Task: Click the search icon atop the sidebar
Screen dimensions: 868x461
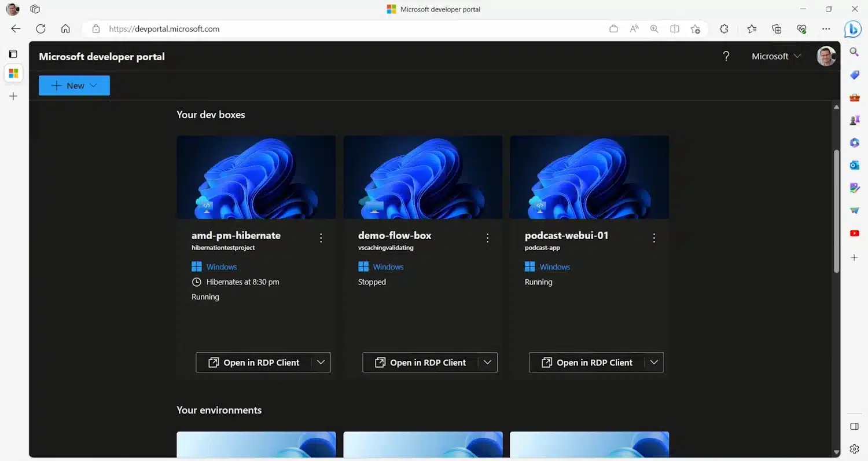Action: click(x=854, y=52)
